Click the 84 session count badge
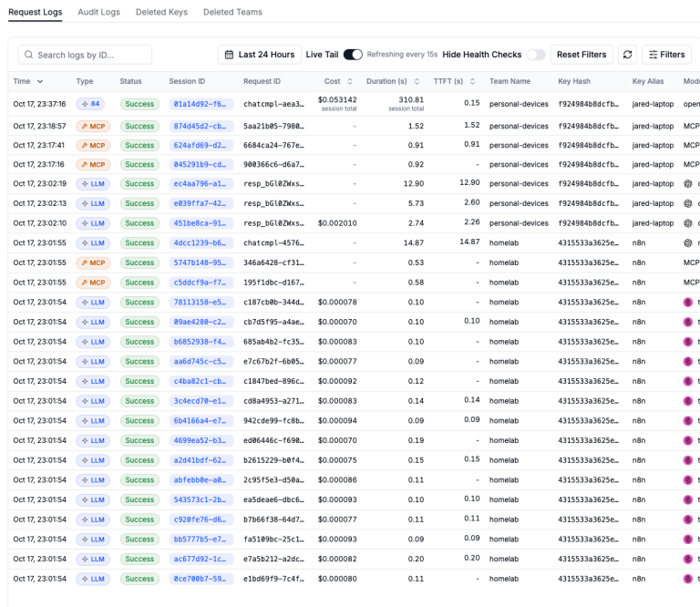The width and height of the screenshot is (700, 607). [x=90, y=104]
